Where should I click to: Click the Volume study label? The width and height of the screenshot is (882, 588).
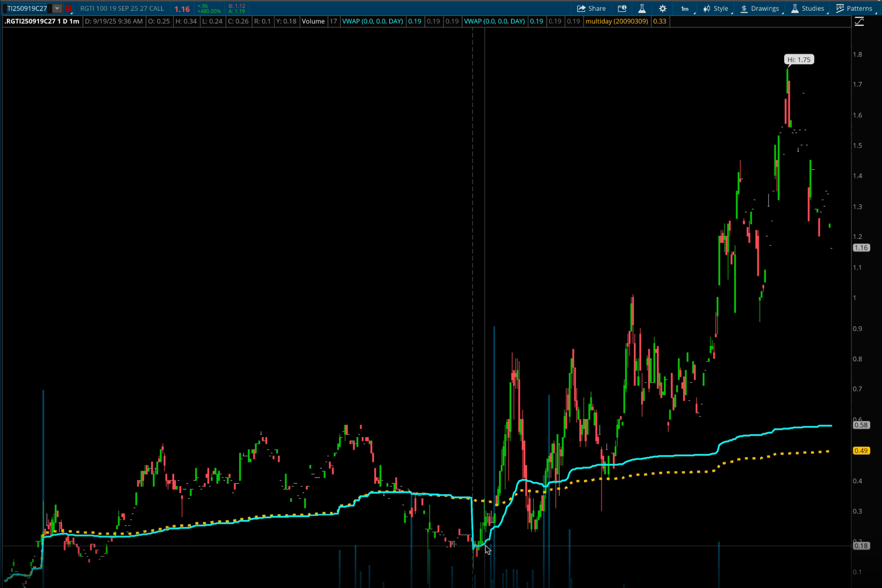coord(313,21)
